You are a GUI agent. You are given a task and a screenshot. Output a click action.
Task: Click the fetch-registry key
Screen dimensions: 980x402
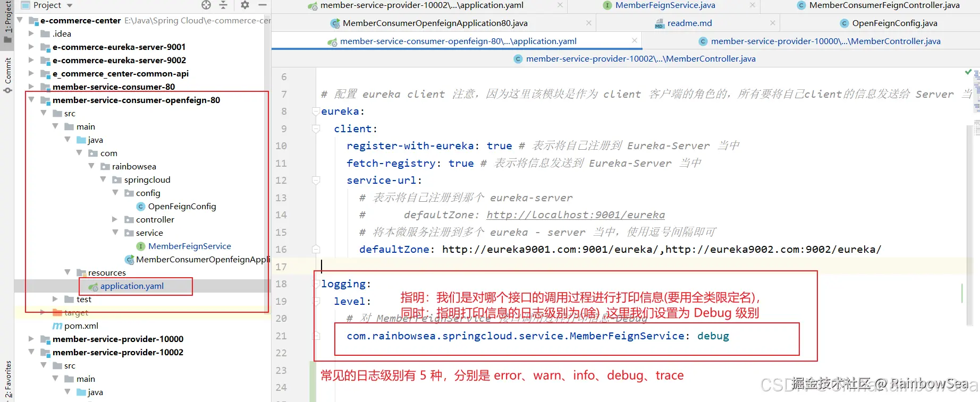[391, 163]
